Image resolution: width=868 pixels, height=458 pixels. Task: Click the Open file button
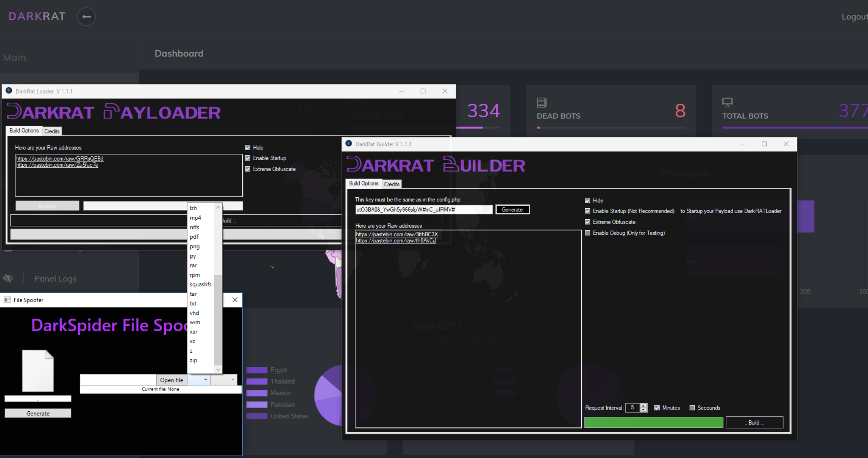(171, 380)
